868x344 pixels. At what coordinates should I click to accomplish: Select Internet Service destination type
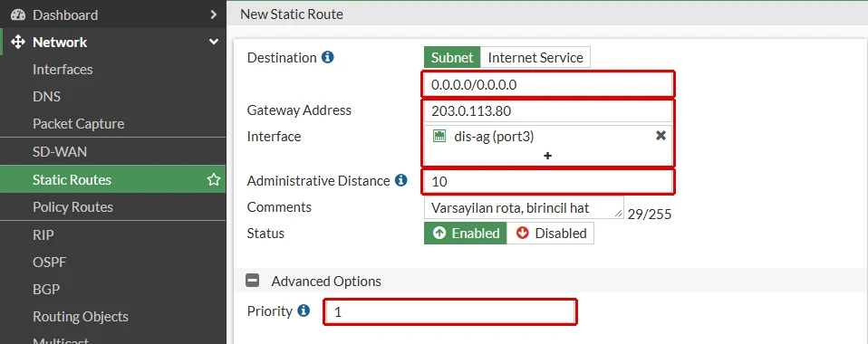click(535, 58)
